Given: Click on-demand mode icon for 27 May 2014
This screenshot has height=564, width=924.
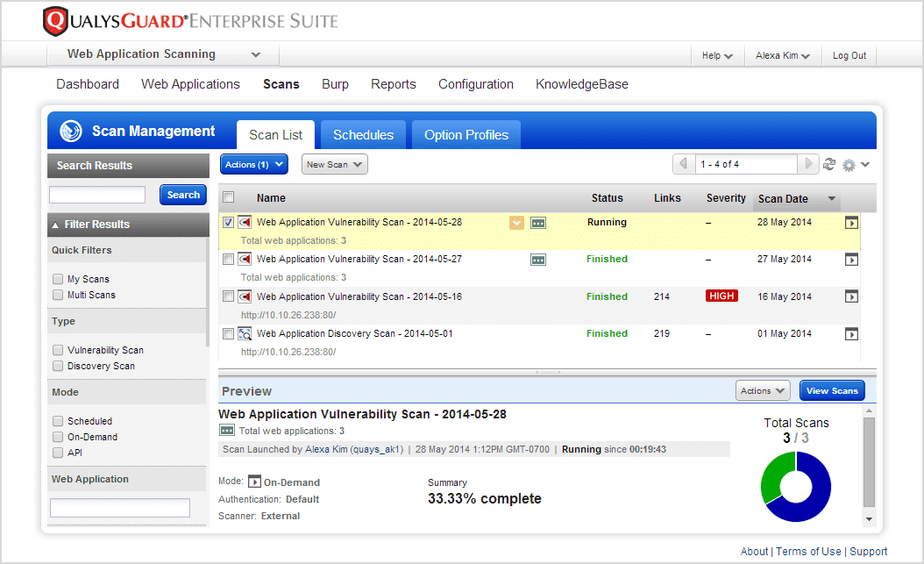Looking at the screenshot, I should click(x=851, y=260).
